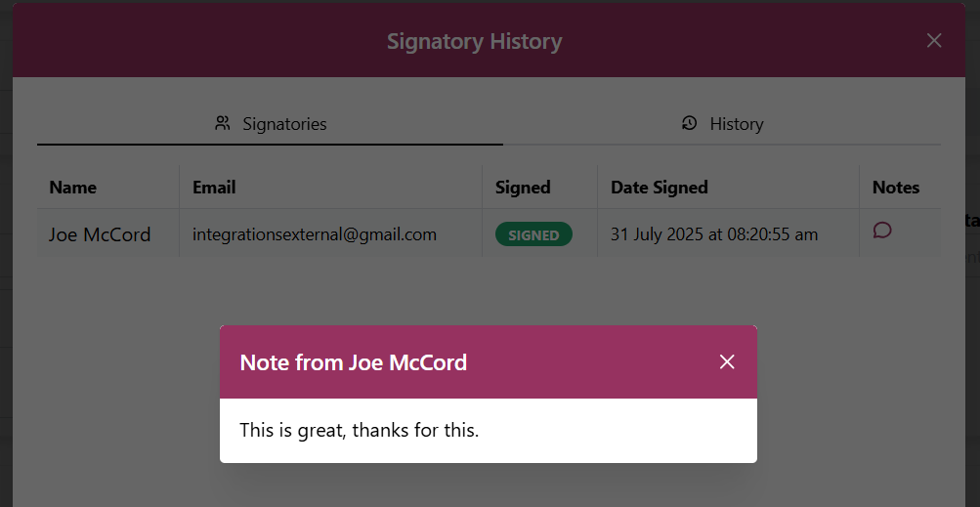Click the clock icon beside History
The image size is (980, 507).
tap(690, 123)
